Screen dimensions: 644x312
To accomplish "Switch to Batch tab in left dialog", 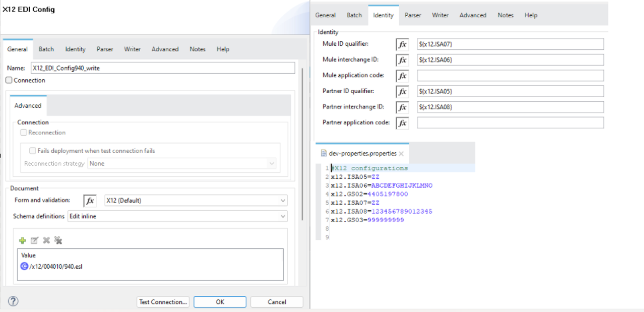I will click(47, 49).
